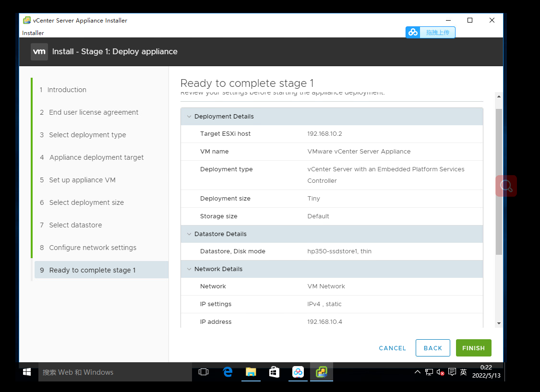Viewport: 540px width, 392px height.
Task: Collapse the Network Details section
Action: pyautogui.click(x=189, y=269)
